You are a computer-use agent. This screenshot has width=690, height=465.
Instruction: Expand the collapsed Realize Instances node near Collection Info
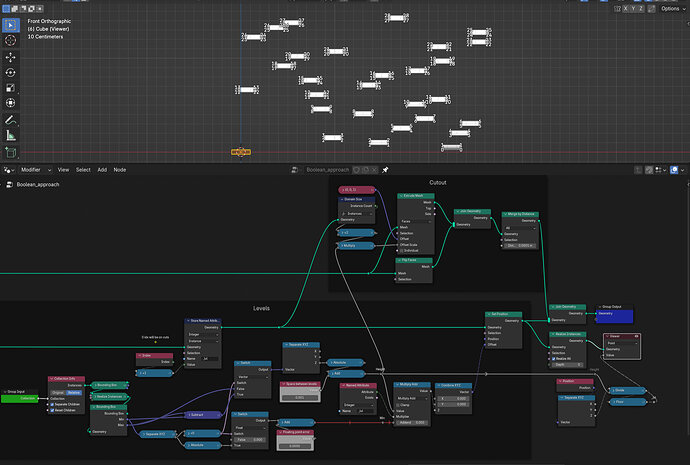(x=94, y=396)
